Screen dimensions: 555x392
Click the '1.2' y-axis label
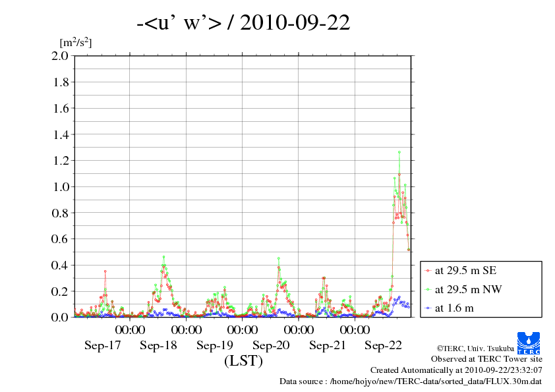(x=60, y=161)
